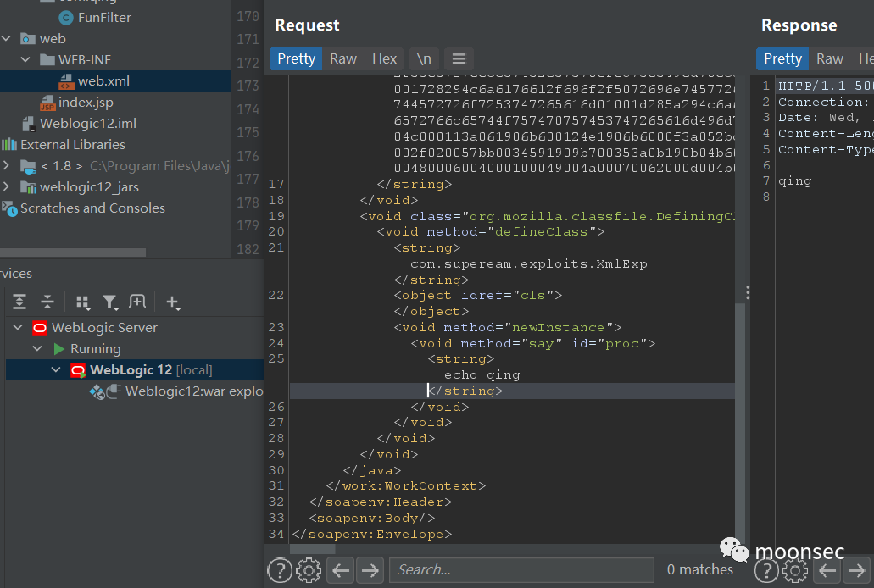874x588 pixels.
Task: Open Scratches and Consoles
Action: pyautogui.click(x=92, y=208)
